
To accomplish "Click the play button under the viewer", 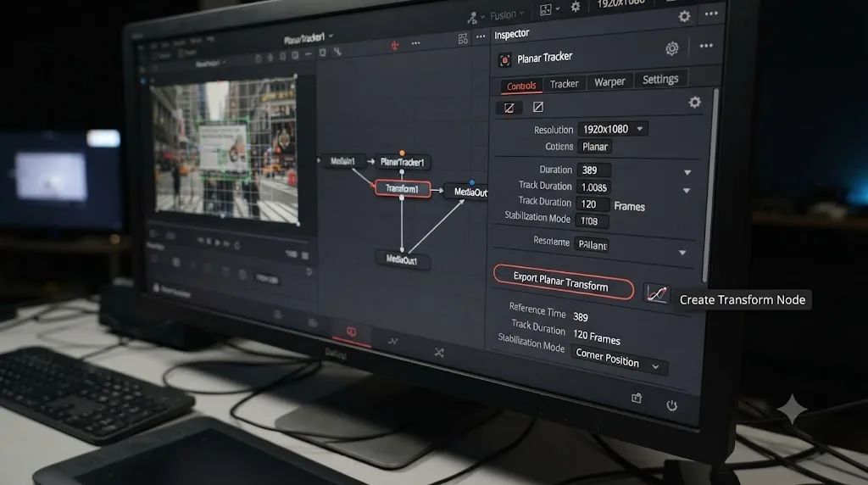I will click(x=218, y=242).
